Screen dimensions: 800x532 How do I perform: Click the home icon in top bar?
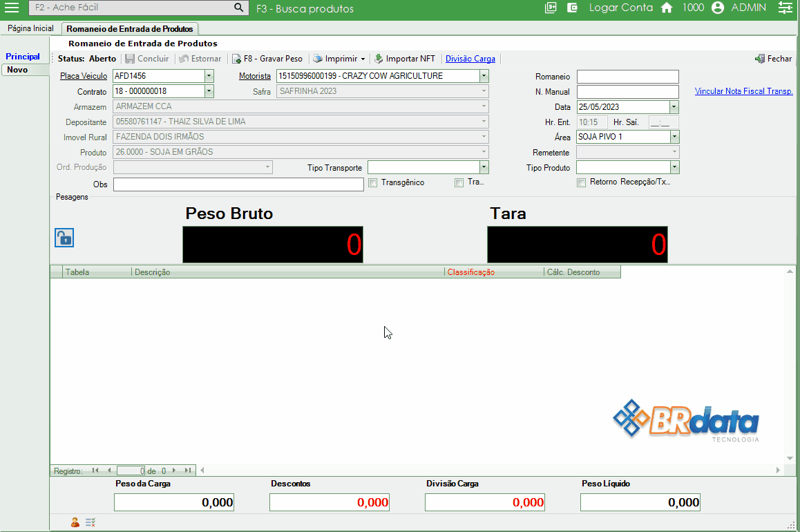click(x=667, y=8)
